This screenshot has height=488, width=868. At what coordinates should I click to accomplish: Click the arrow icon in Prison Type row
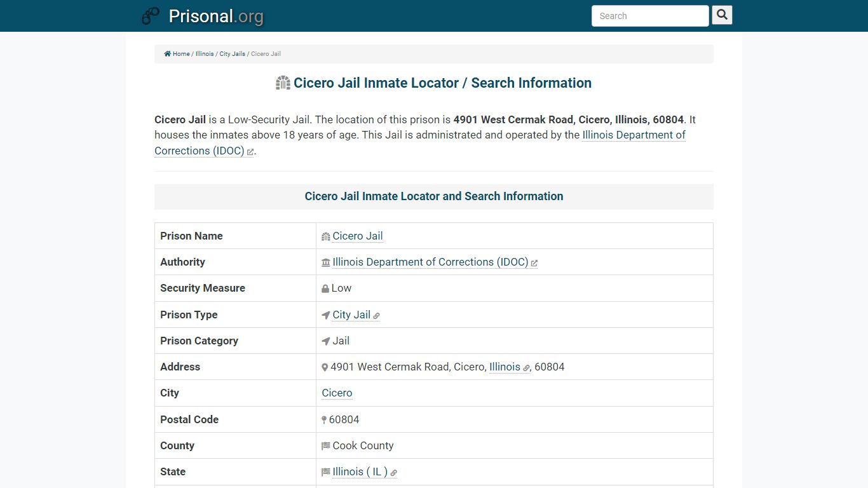coord(326,315)
